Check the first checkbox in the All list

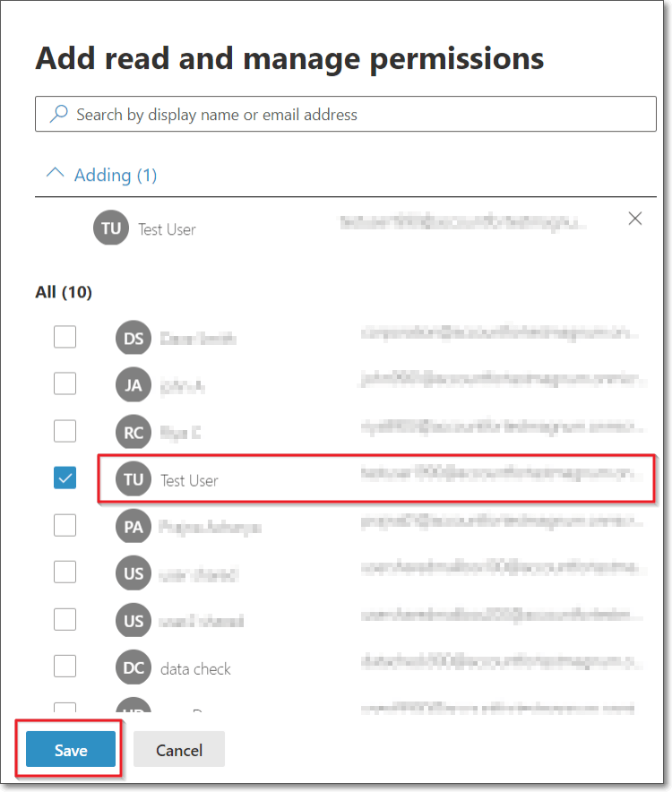pyautogui.click(x=65, y=336)
